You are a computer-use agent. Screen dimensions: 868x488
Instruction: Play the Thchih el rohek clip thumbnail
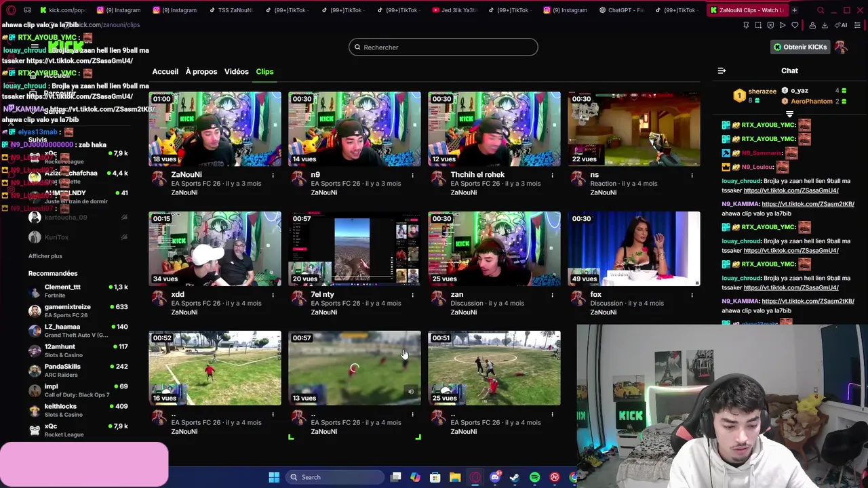tap(494, 129)
